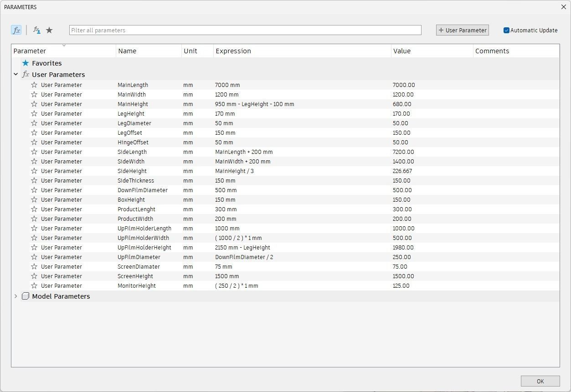The width and height of the screenshot is (571, 392).
Task: Star the UpFilmHolderLength parameter
Action: [x=34, y=228]
